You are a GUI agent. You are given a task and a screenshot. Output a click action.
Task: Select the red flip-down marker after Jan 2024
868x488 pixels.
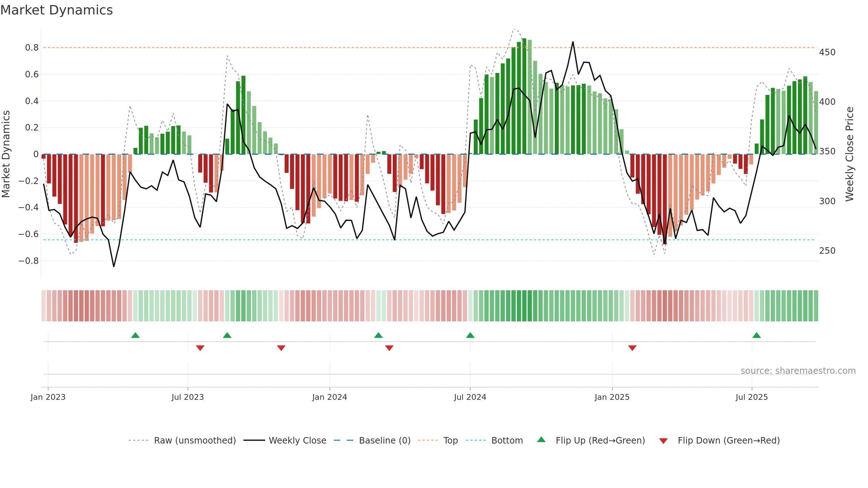click(x=389, y=348)
